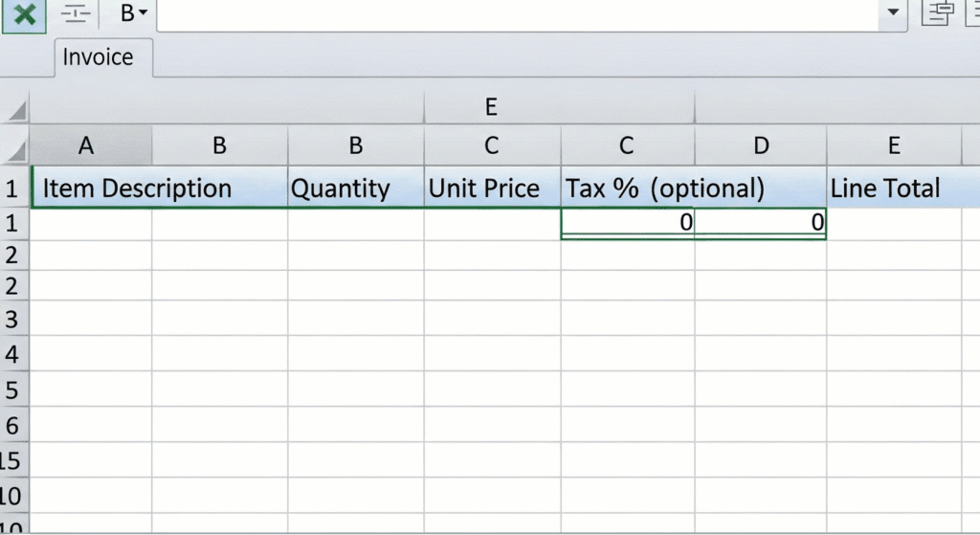Click the green Excel X icon
Image resolution: width=980 pixels, height=535 pixels.
pyautogui.click(x=24, y=14)
